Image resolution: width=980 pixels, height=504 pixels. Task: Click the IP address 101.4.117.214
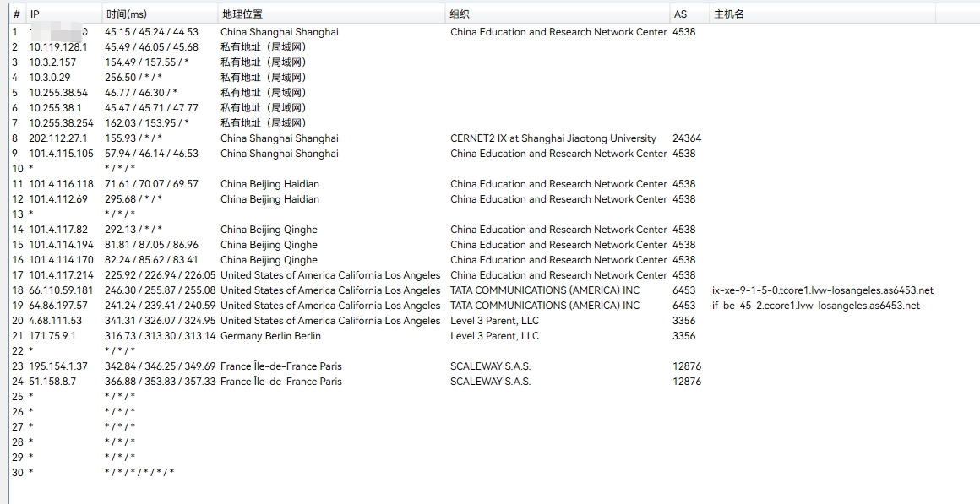61,275
